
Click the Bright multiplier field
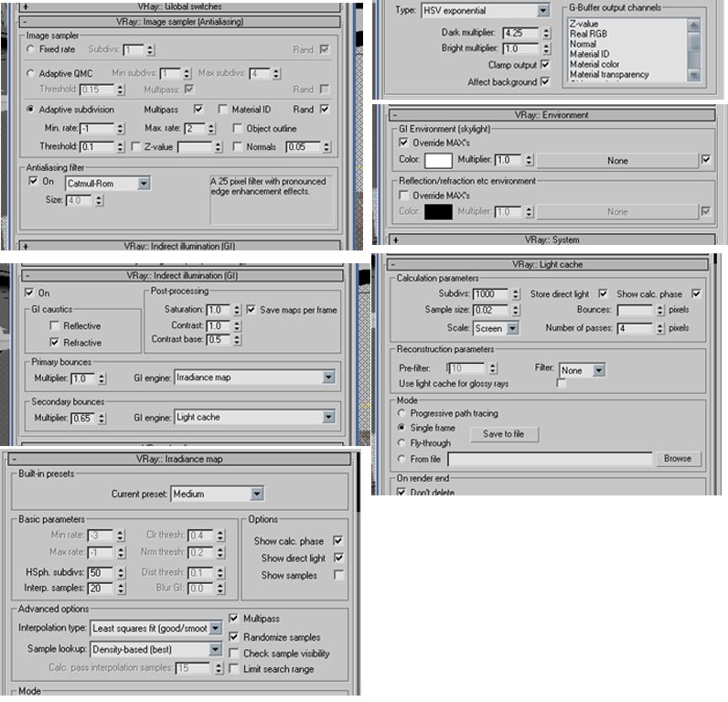pos(521,48)
